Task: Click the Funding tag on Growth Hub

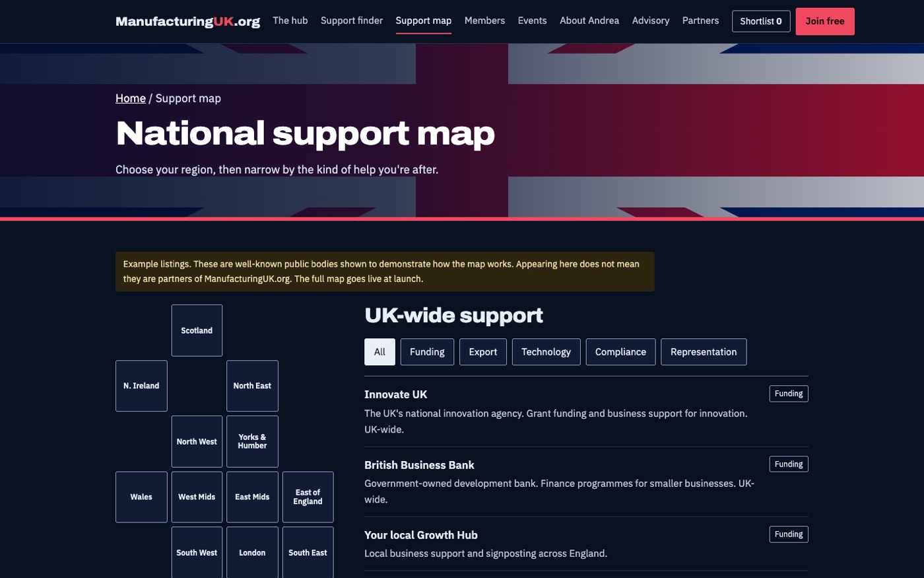Action: click(789, 534)
